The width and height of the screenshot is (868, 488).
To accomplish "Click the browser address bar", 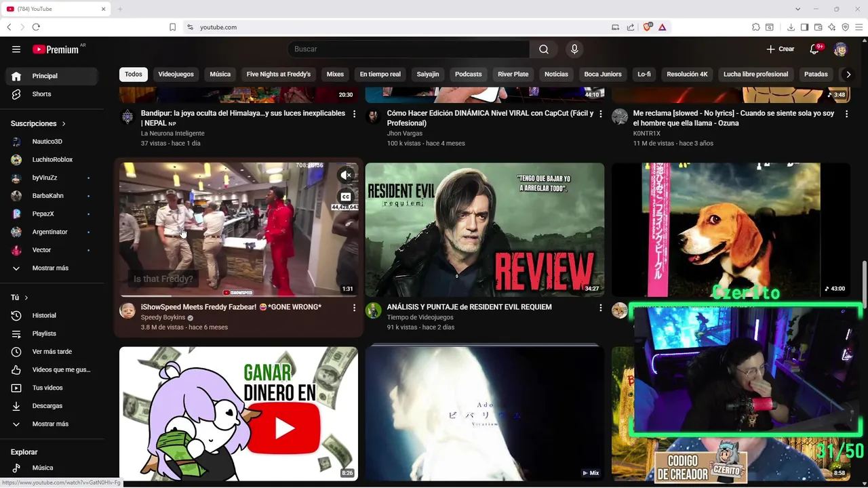I will [400, 27].
